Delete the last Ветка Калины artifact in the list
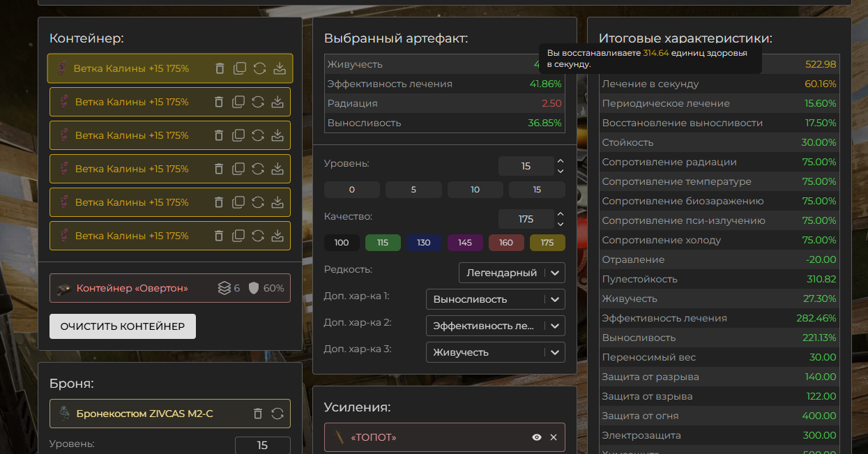This screenshot has height=454, width=868. point(219,236)
